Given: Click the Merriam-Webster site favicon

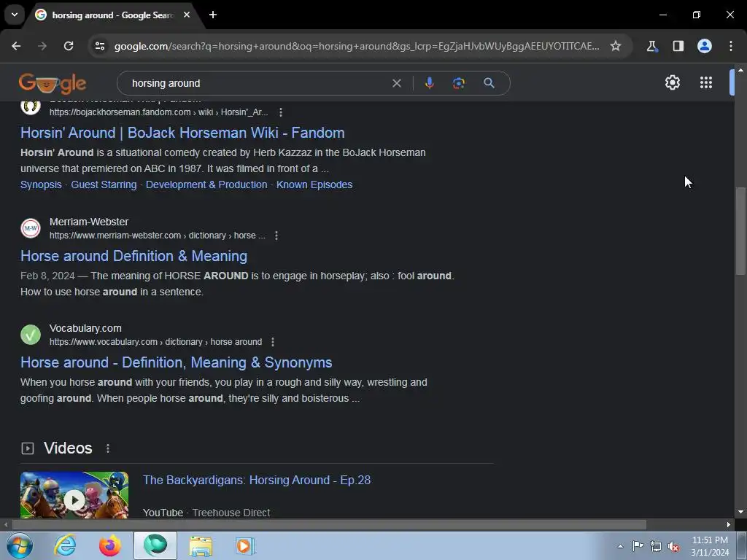Looking at the screenshot, I should 31,228.
